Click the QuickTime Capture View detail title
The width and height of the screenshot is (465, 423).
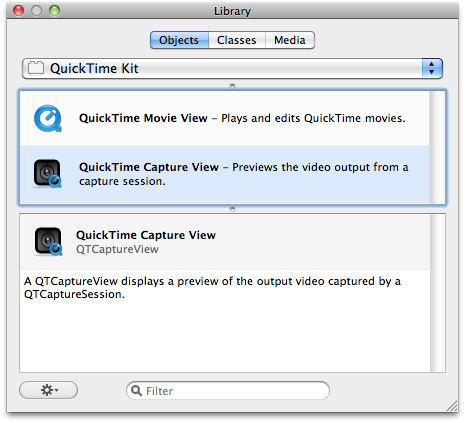point(146,235)
